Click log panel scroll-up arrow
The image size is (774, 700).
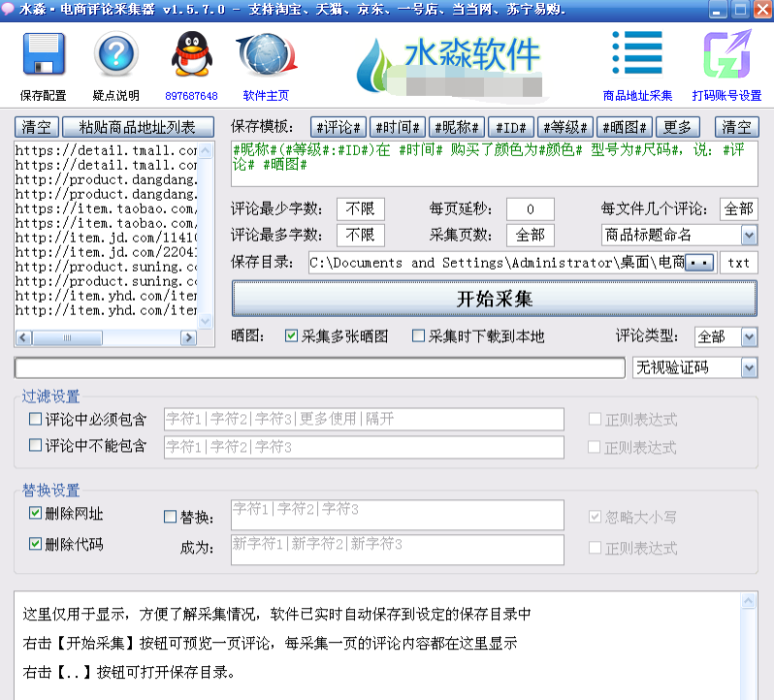click(749, 600)
